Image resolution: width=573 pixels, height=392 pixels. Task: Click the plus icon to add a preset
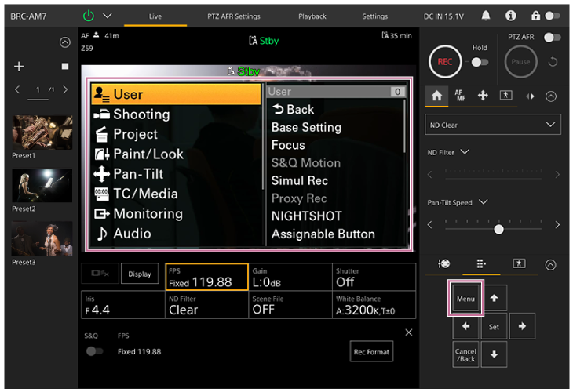pyautogui.click(x=19, y=67)
